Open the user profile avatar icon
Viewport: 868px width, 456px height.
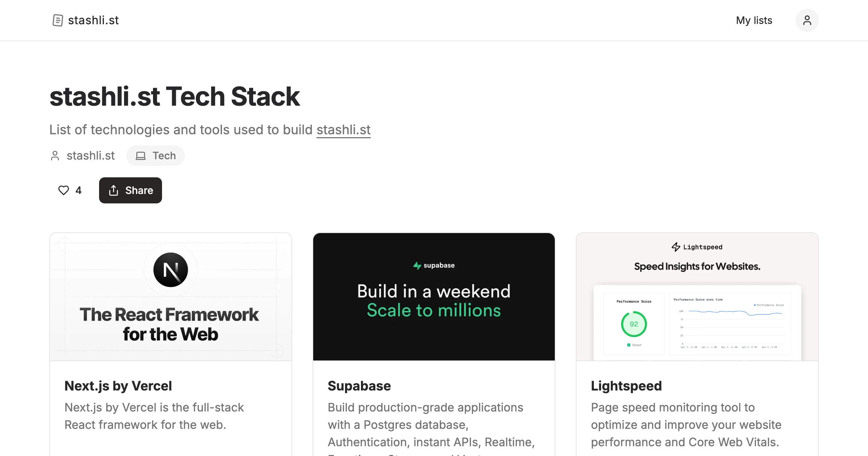pos(807,20)
